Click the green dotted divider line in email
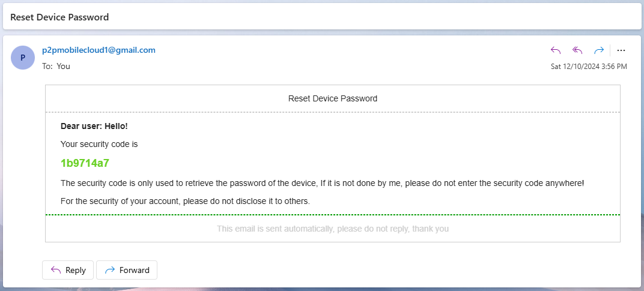 333,215
